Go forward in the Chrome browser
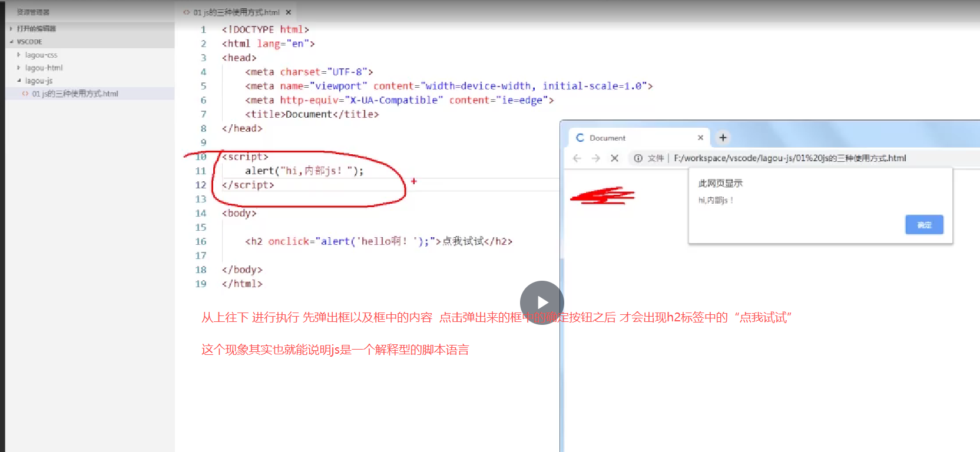The height and width of the screenshot is (452, 980). click(596, 158)
